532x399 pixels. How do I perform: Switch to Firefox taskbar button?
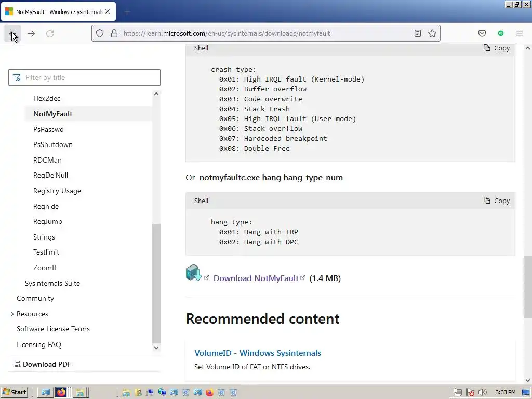[61, 392]
